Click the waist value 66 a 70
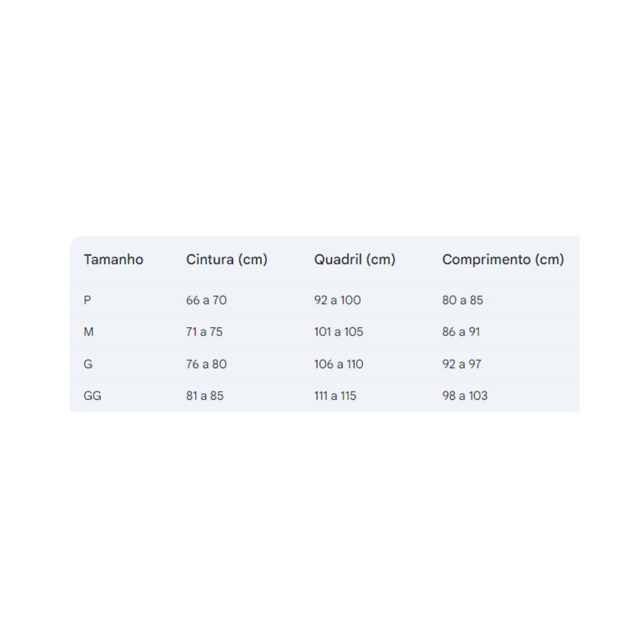 click(206, 301)
